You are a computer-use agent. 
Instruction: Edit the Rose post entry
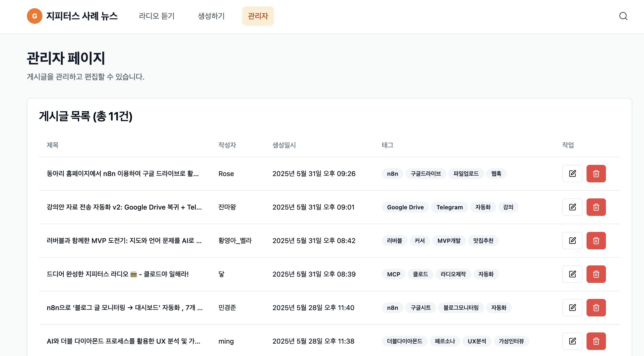click(572, 173)
